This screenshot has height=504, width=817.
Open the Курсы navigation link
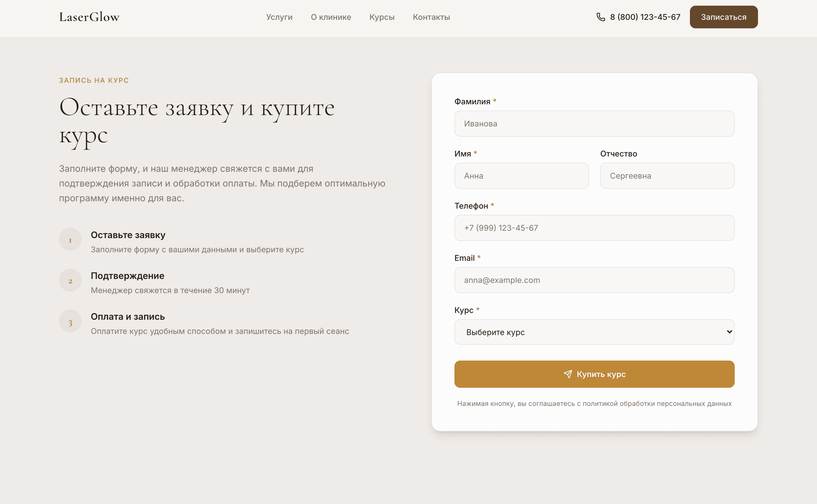click(x=382, y=17)
